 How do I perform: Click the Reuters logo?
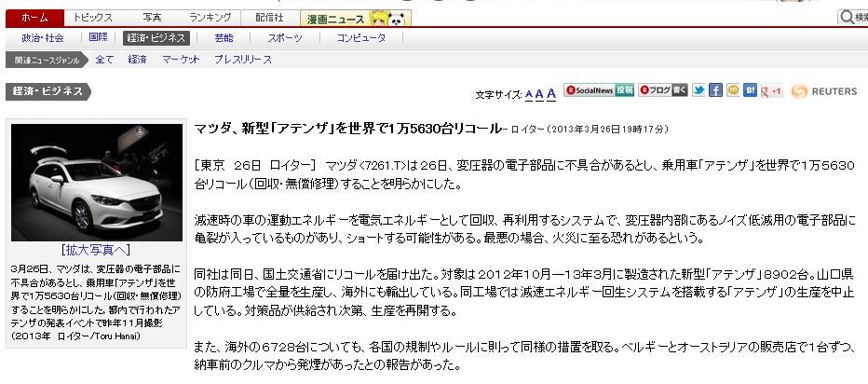click(x=824, y=91)
